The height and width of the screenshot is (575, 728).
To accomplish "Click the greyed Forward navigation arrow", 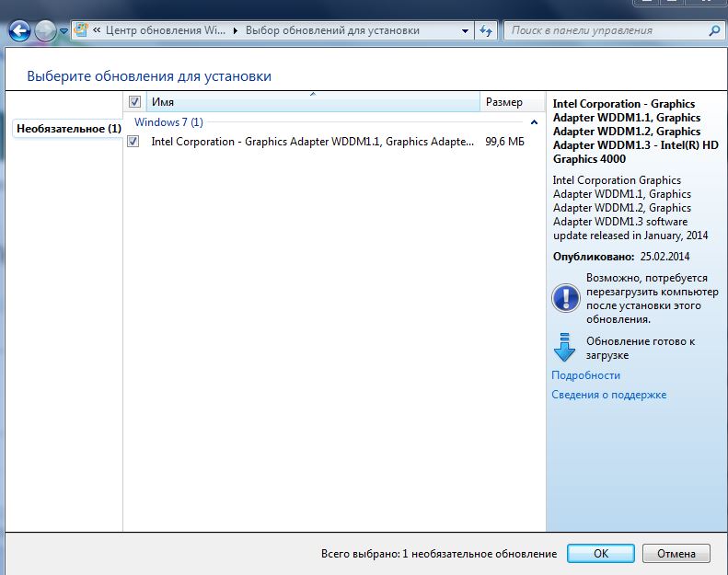I will (x=45, y=31).
